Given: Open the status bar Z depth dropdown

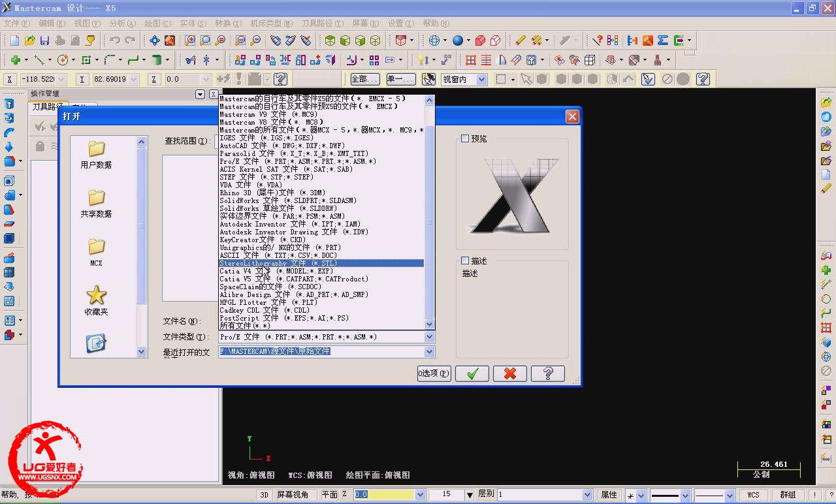Looking at the screenshot, I should click(x=420, y=495).
